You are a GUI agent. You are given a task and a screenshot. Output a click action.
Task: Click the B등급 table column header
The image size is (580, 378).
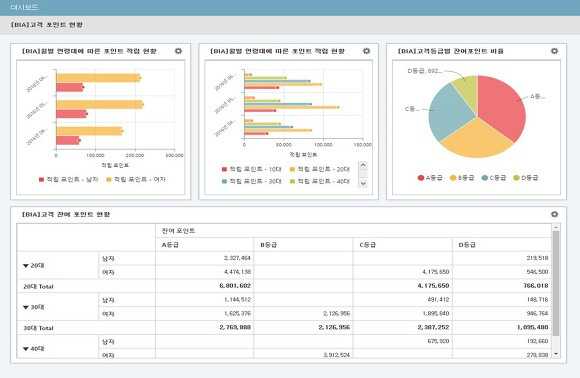pyautogui.click(x=303, y=245)
